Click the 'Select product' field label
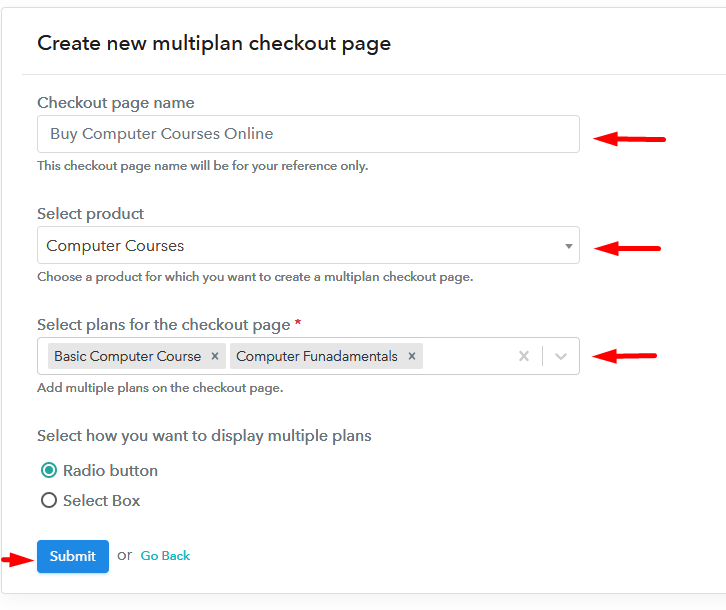This screenshot has width=726, height=610. (x=90, y=214)
